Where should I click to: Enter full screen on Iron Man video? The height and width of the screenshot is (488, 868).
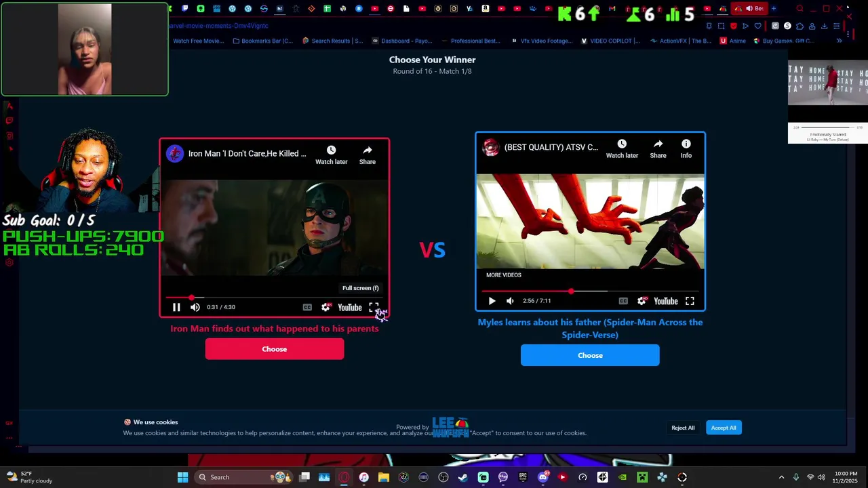tap(374, 307)
